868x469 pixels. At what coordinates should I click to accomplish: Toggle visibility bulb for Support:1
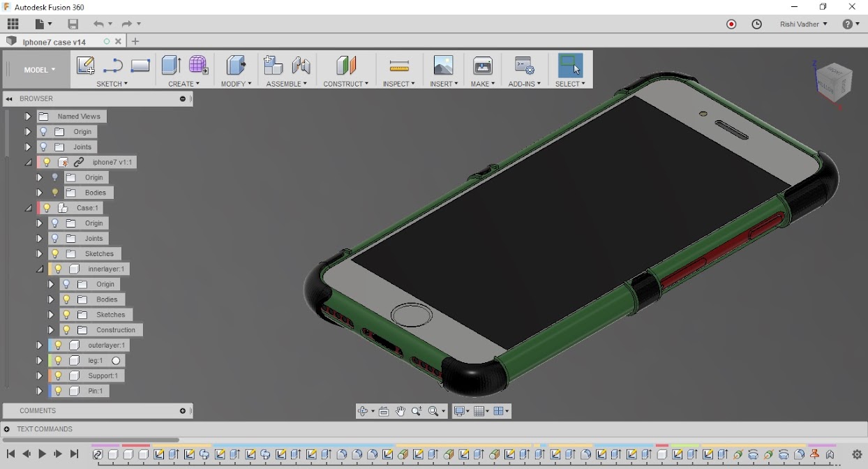tap(58, 375)
